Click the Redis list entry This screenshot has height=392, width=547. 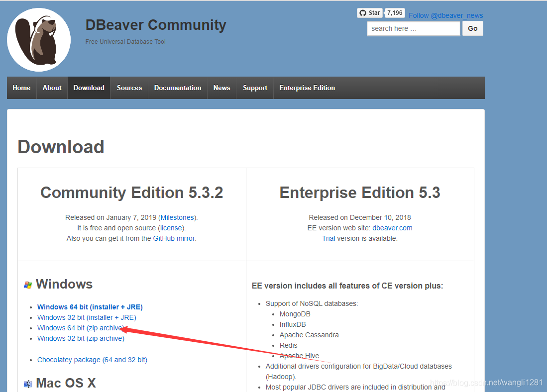point(289,346)
